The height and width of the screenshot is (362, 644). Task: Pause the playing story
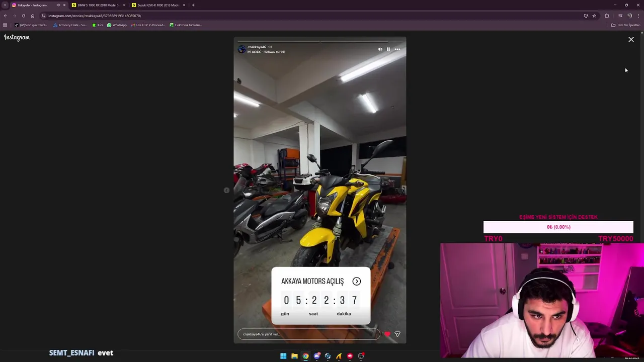(x=388, y=49)
